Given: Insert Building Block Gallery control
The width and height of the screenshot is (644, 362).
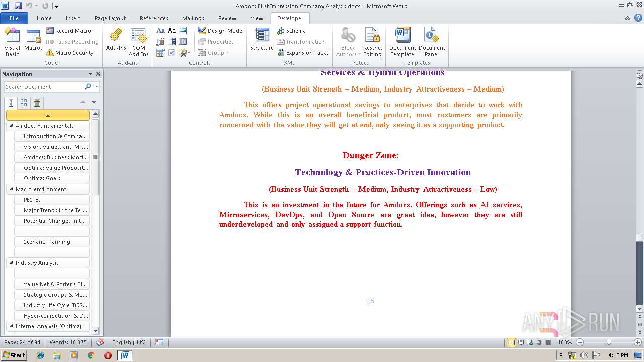Looking at the screenshot, I should [160, 42].
